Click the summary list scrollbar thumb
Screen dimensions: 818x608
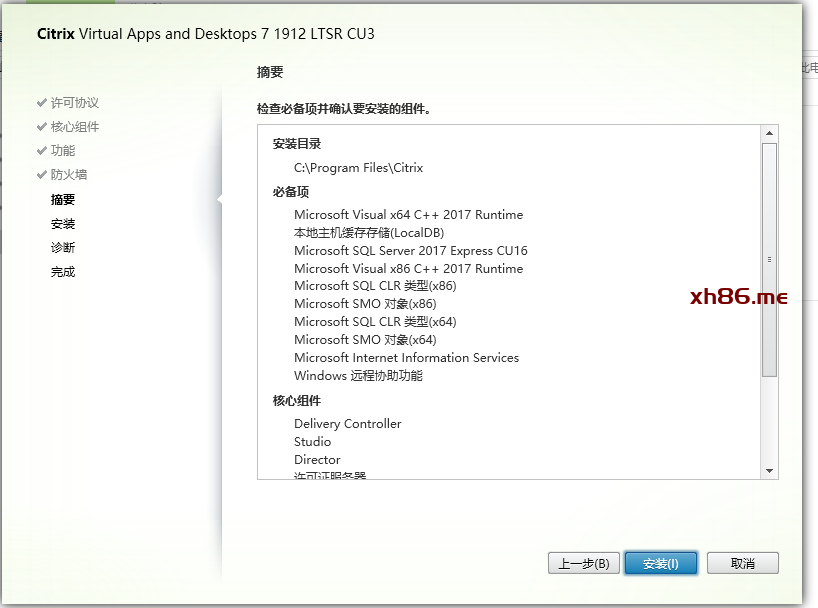(x=769, y=260)
